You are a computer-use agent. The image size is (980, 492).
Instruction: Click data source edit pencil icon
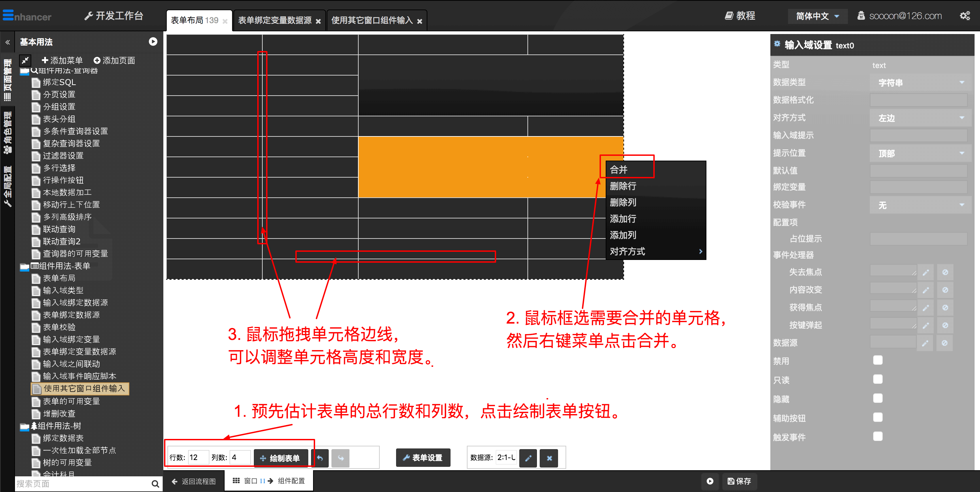(x=528, y=458)
